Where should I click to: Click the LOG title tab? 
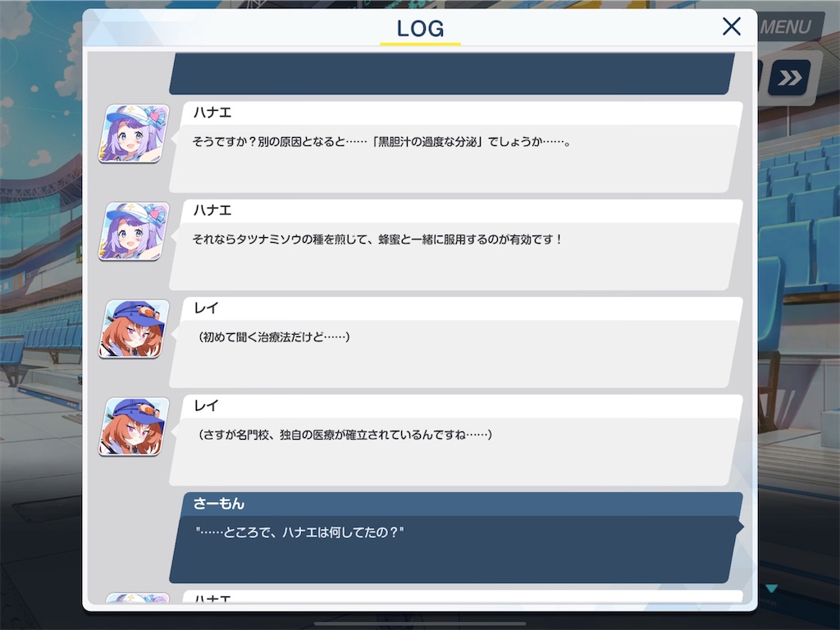tap(421, 29)
